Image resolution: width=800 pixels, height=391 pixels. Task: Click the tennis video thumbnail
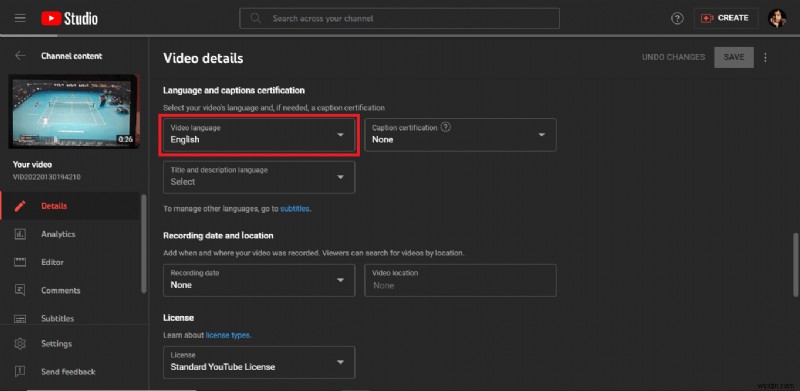(74, 111)
